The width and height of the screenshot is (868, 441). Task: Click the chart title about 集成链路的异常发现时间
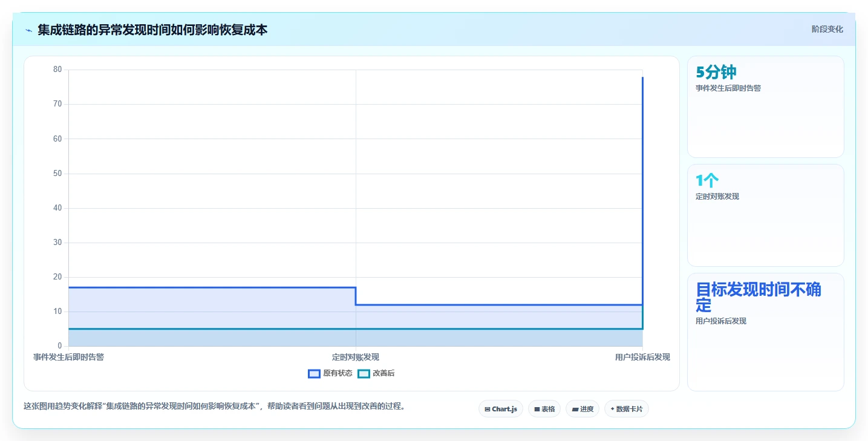152,30
